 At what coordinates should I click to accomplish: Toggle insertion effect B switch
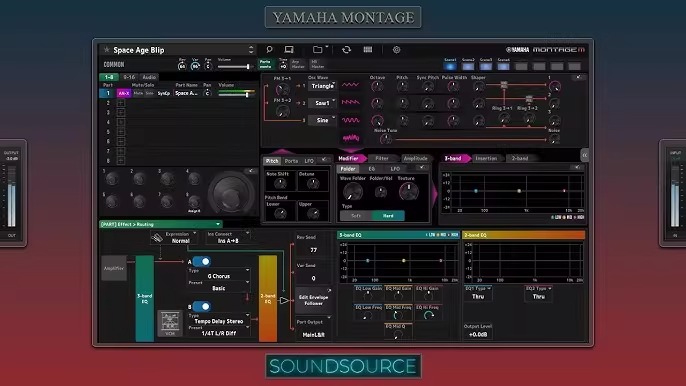tap(202, 307)
